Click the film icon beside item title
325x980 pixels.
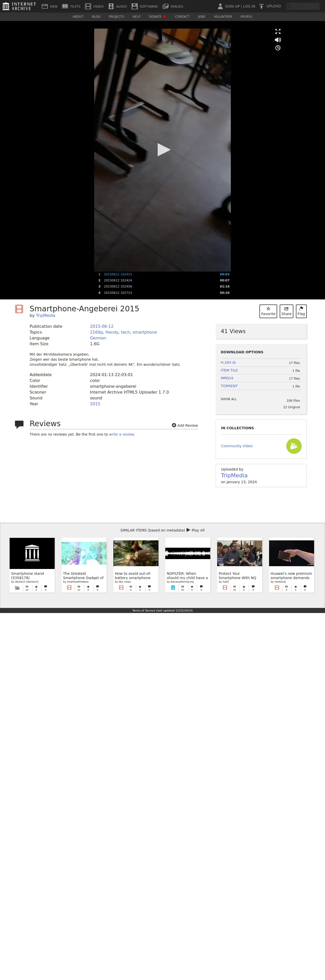coord(19,309)
